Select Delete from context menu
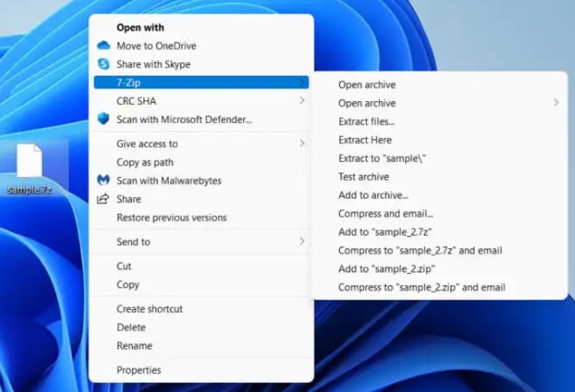575x392 pixels. coord(202,327)
